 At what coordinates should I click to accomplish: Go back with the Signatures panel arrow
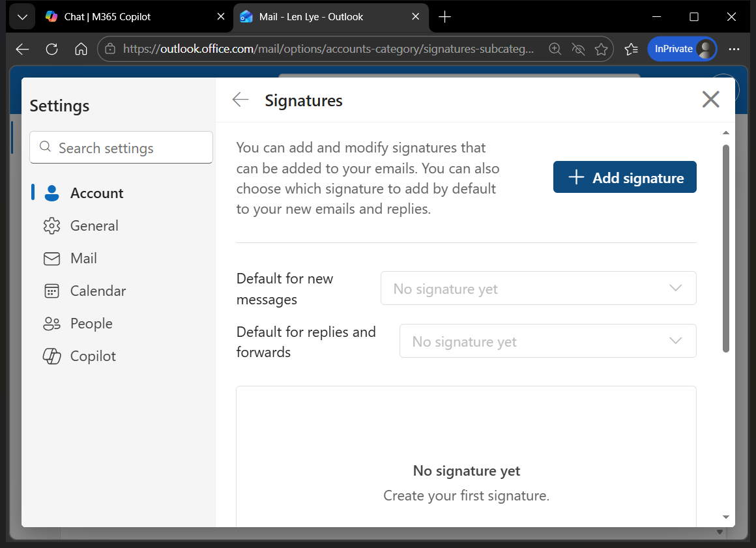[x=240, y=100]
